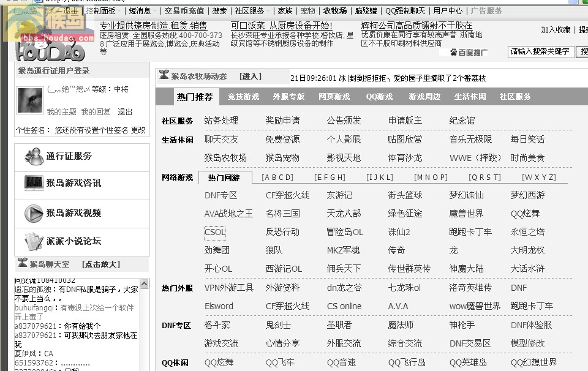Click the sprout icon beside 猴岛农牧场动态

(164, 75)
